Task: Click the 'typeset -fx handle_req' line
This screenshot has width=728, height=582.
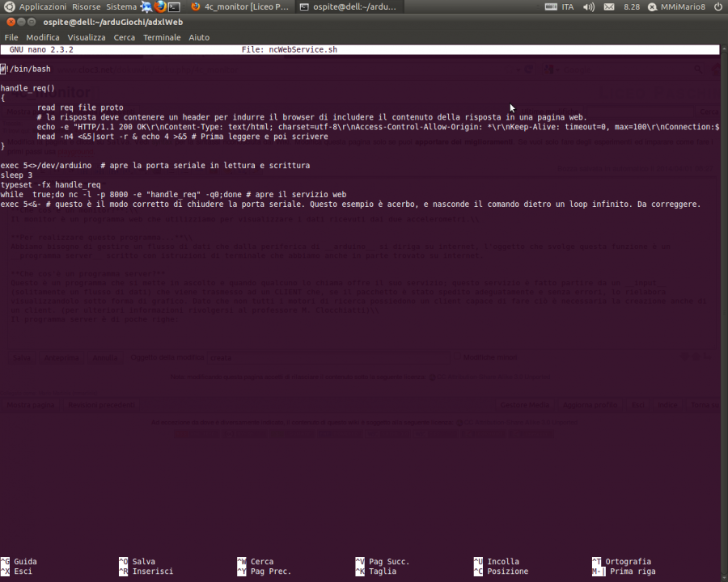Action: (51, 185)
